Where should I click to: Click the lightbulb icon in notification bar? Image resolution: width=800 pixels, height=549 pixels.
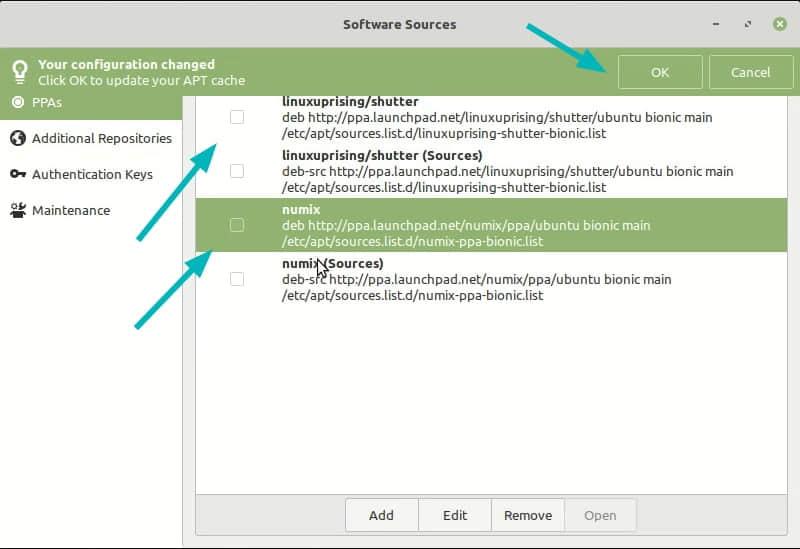(19, 72)
